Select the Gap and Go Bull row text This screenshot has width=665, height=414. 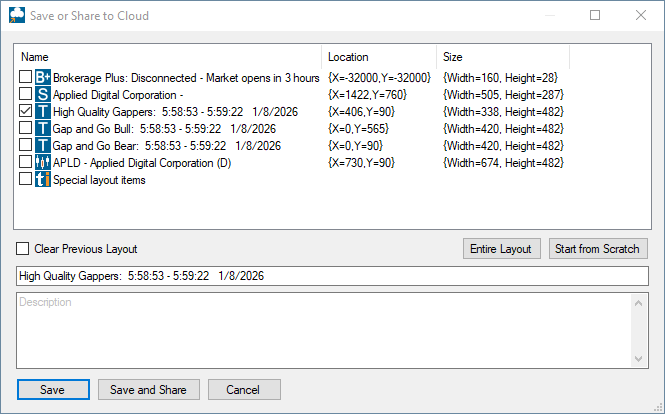pyautogui.click(x=164, y=129)
